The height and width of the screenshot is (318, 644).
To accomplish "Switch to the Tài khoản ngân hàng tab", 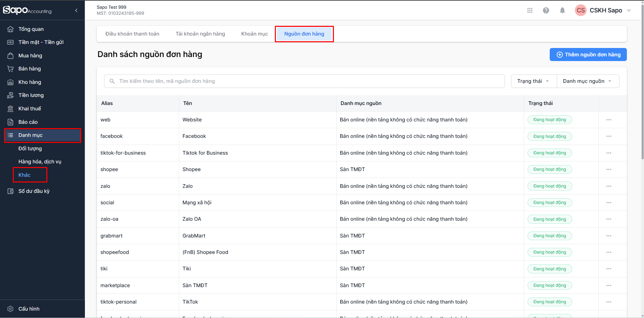I will [200, 34].
